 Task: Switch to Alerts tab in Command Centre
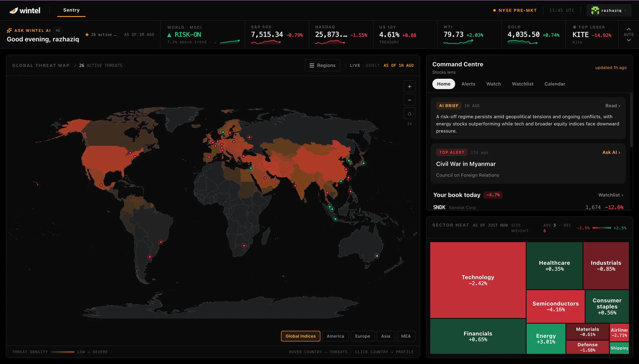(468, 84)
